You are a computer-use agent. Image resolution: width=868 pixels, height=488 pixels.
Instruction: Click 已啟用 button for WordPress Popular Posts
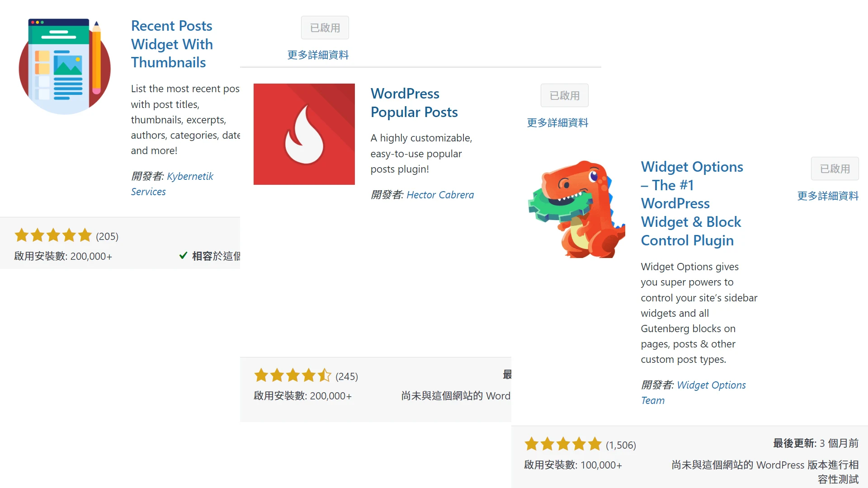pos(565,95)
